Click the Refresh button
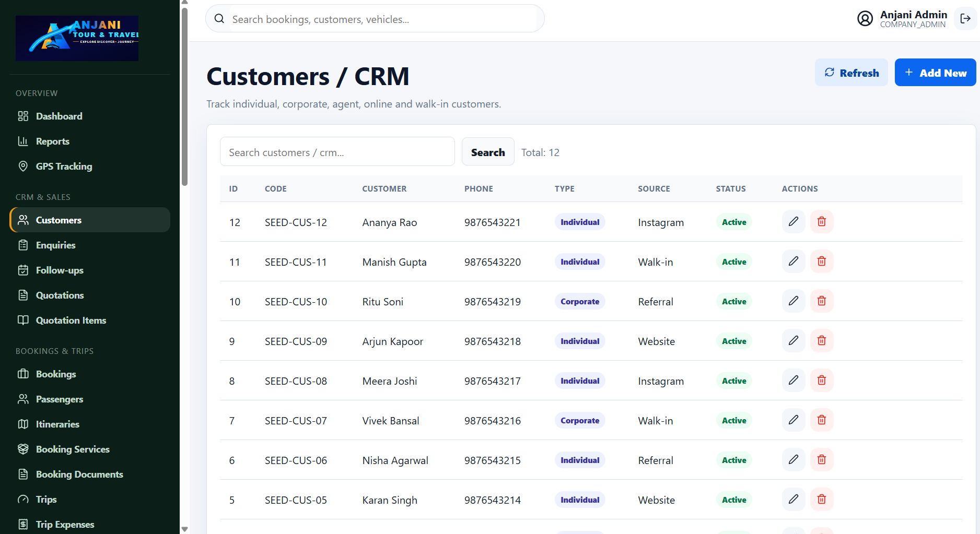The image size is (980, 534). pos(851,73)
